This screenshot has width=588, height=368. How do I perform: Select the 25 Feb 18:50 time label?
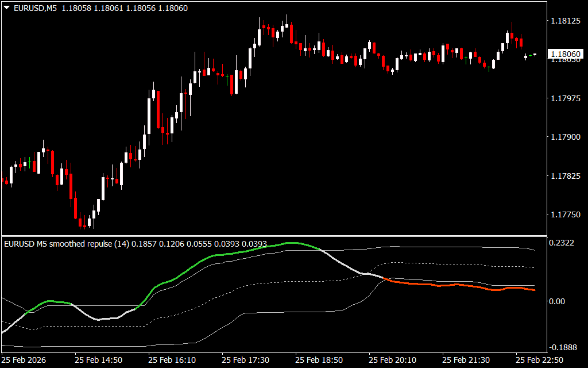point(319,359)
